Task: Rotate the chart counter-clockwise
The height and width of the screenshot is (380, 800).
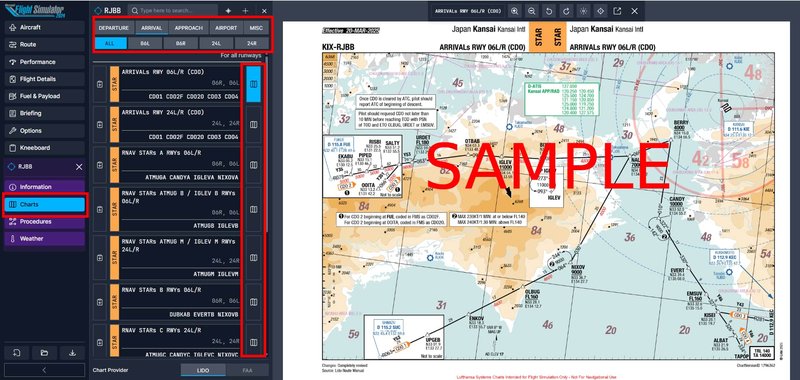Action: pyautogui.click(x=549, y=11)
